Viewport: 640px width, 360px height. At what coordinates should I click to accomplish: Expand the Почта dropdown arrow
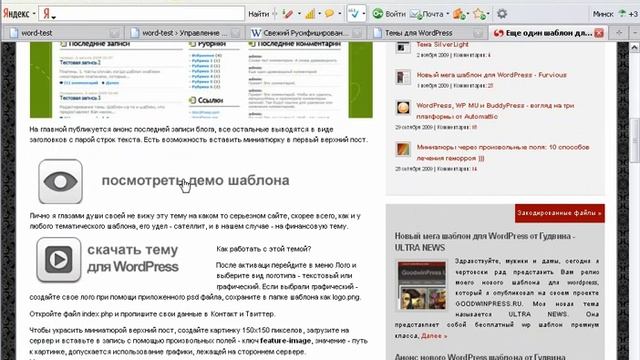pos(447,14)
